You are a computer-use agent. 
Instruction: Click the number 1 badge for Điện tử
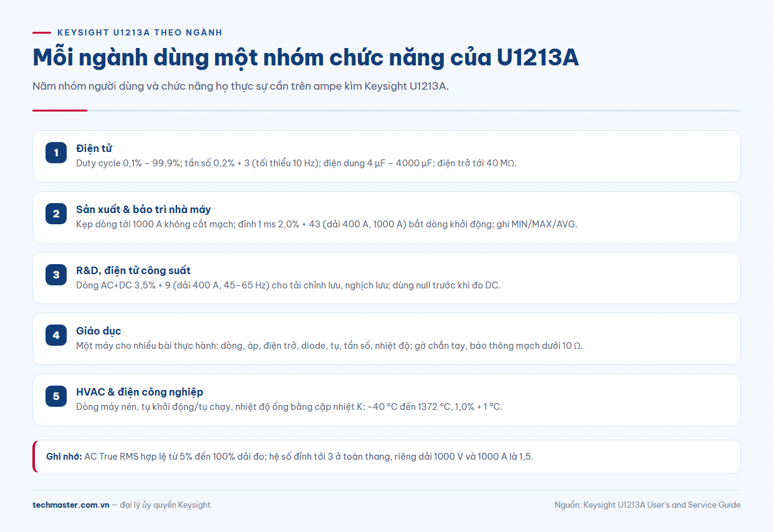pyautogui.click(x=56, y=153)
